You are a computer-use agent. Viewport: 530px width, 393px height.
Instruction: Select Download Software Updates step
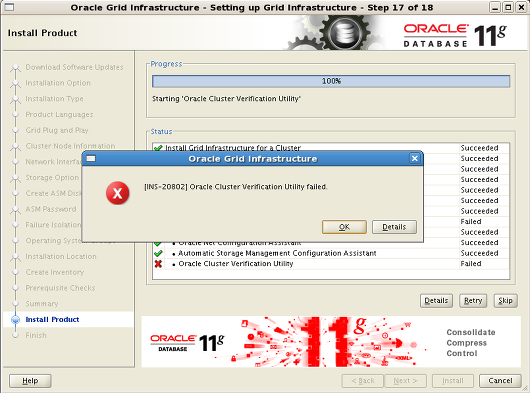pyautogui.click(x=74, y=67)
